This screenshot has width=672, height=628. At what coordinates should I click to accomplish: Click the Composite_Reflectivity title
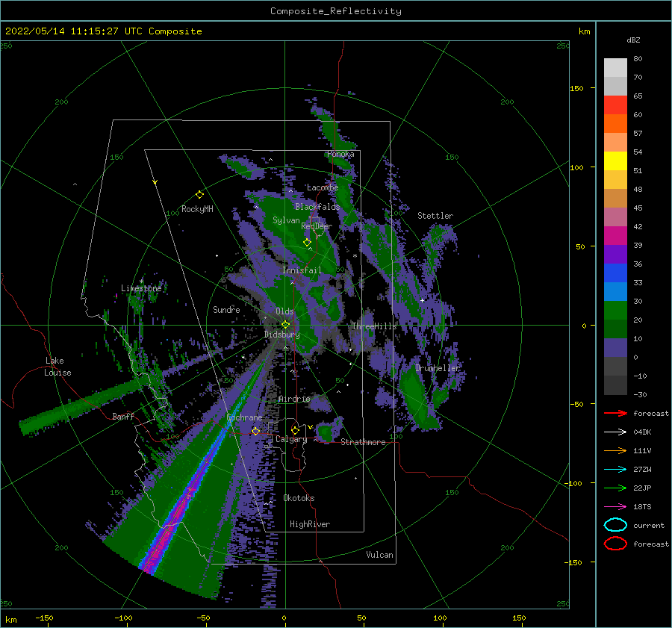pyautogui.click(x=336, y=11)
